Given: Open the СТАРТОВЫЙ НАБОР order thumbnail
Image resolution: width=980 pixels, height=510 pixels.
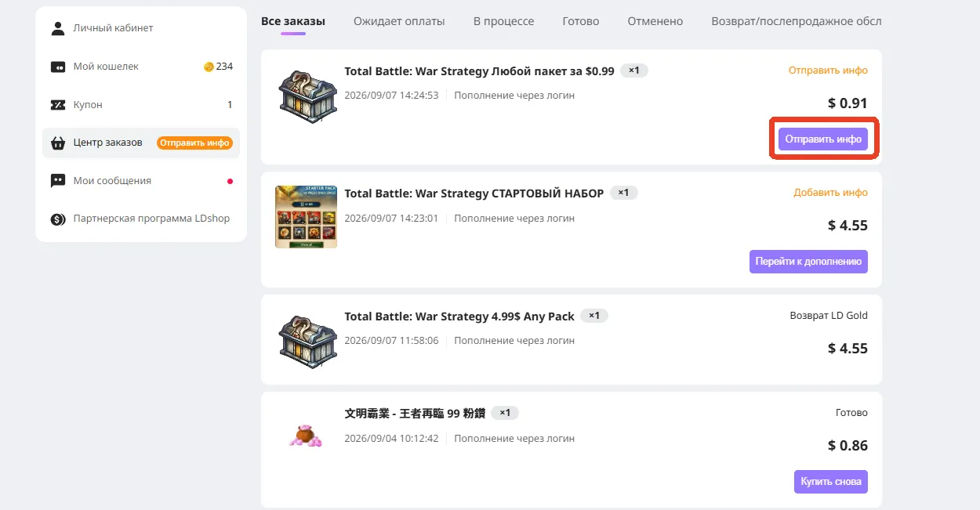Looking at the screenshot, I should 307,217.
